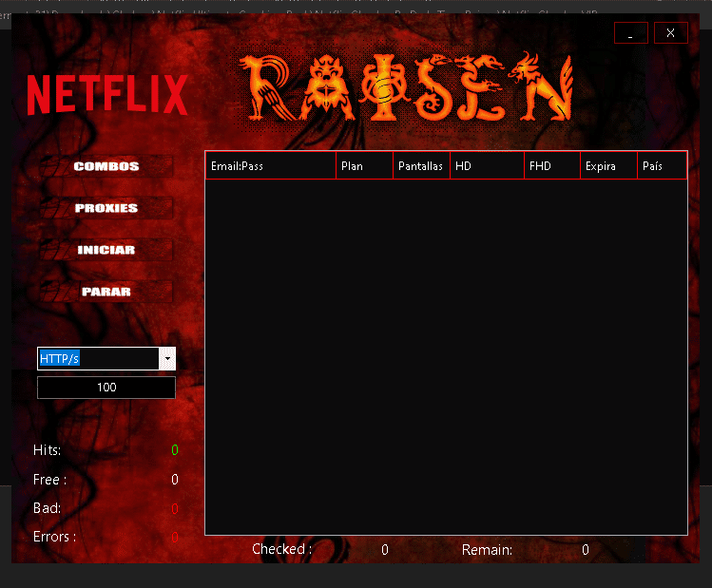Click the Remain count value
Image resolution: width=712 pixels, height=588 pixels.
(586, 550)
